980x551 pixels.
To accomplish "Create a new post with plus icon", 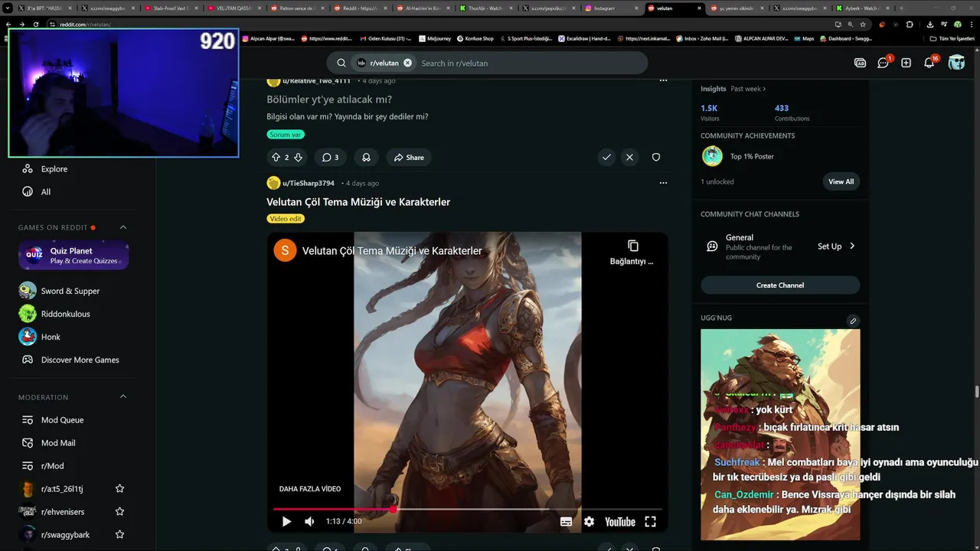I will pyautogui.click(x=906, y=63).
